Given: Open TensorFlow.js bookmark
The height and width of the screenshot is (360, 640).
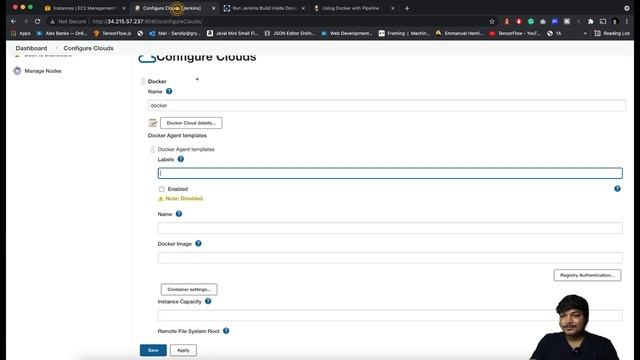Looking at the screenshot, I should coord(112,33).
